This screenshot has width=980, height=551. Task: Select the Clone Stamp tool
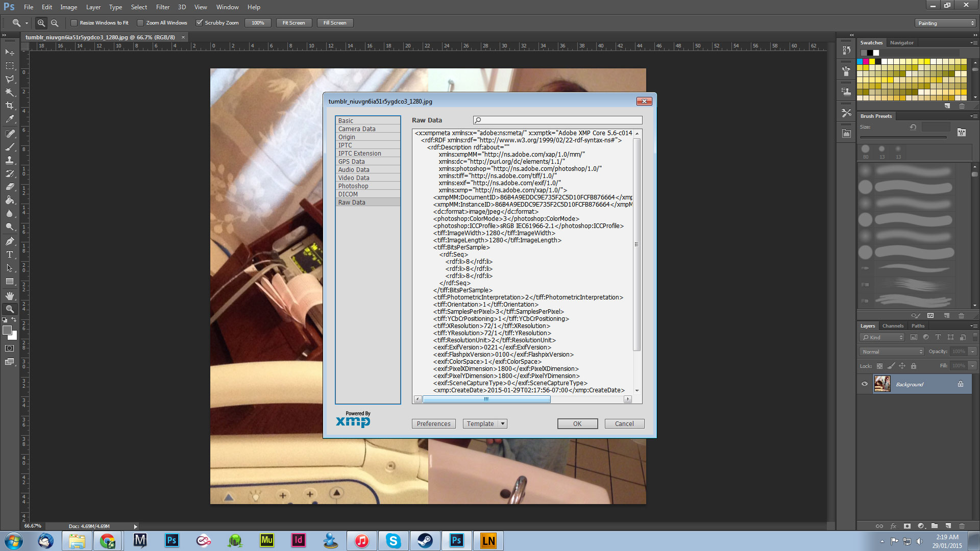click(x=10, y=160)
